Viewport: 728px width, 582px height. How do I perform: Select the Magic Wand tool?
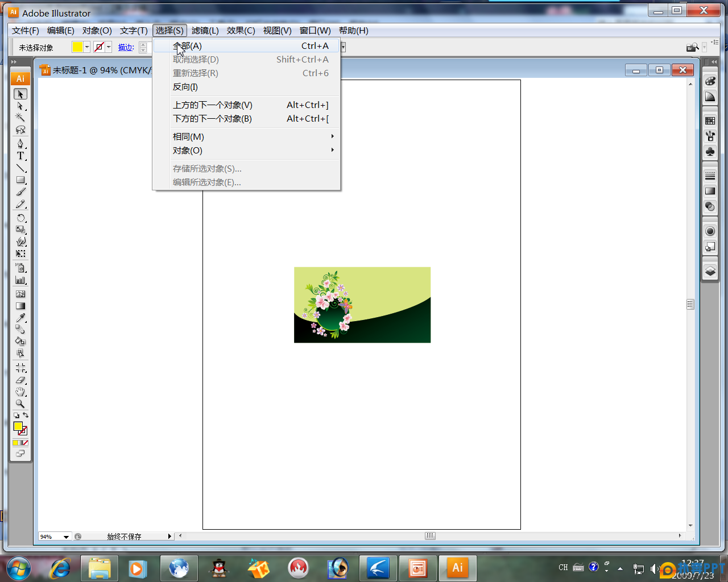tap(20, 118)
